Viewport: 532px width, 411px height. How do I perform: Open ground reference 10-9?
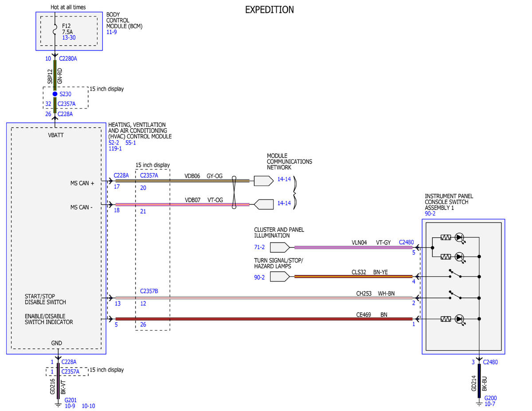click(x=70, y=406)
